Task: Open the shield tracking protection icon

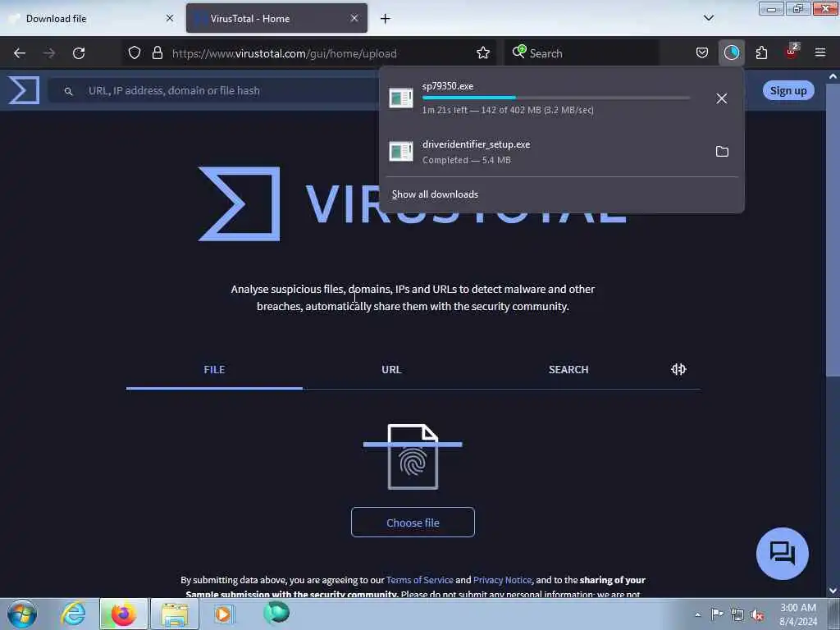Action: [x=135, y=52]
